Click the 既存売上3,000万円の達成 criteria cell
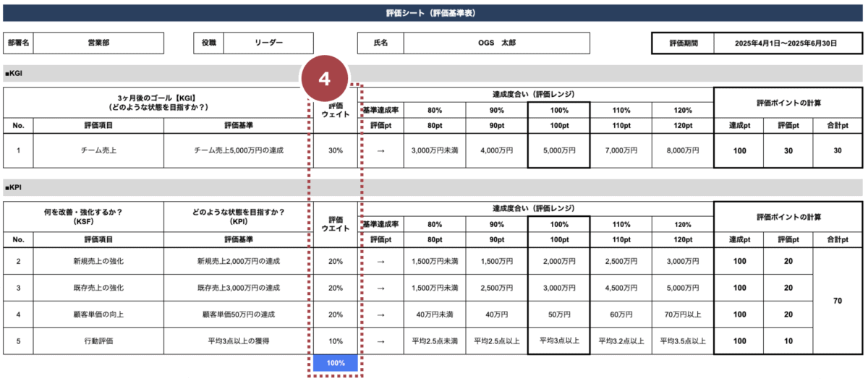868x381 pixels. (239, 288)
